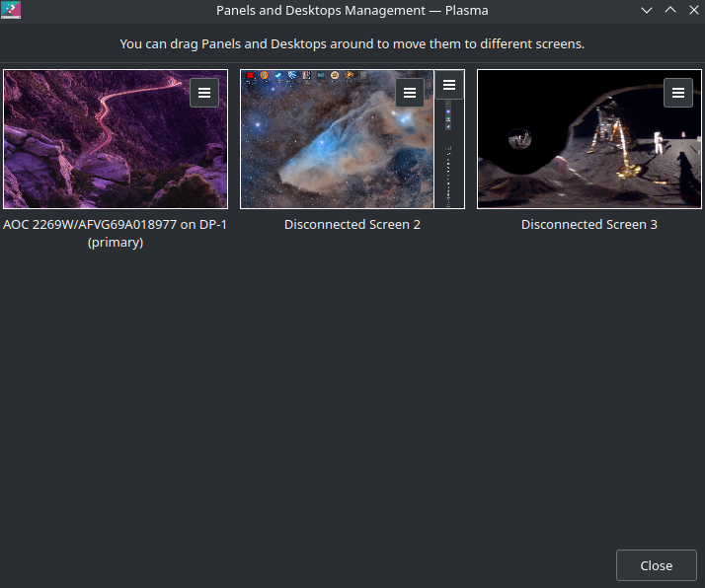Screen dimensions: 705x588
Task: Click the Panels and Desktops Management window title
Action: pos(352,10)
